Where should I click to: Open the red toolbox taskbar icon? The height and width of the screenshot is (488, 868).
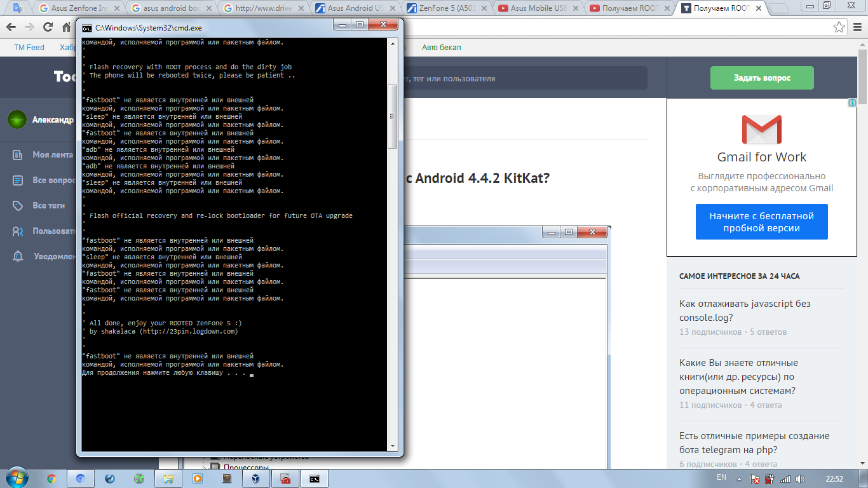click(x=286, y=478)
